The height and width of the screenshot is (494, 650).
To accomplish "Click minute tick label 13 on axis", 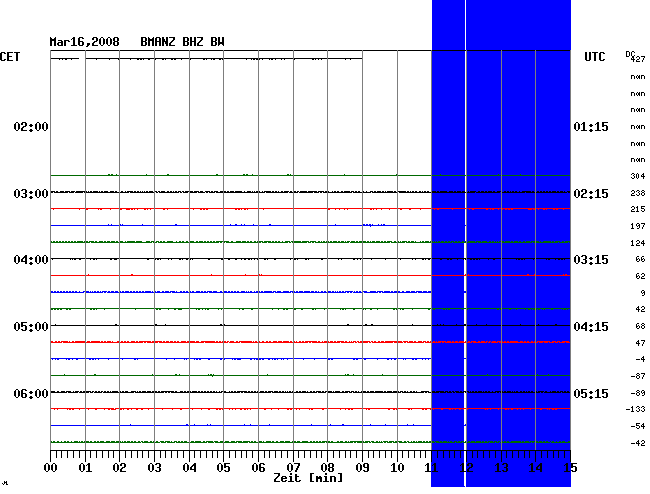I will click(x=501, y=468).
